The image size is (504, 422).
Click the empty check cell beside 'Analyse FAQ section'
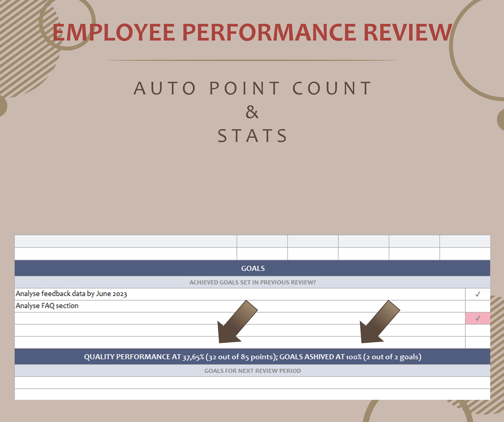(478, 306)
